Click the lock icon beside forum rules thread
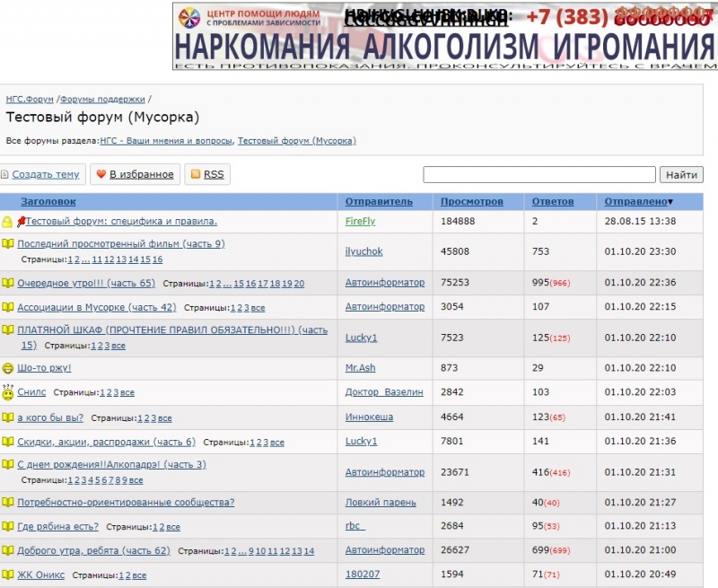Image resolution: width=718 pixels, height=588 pixels. click(x=7, y=222)
